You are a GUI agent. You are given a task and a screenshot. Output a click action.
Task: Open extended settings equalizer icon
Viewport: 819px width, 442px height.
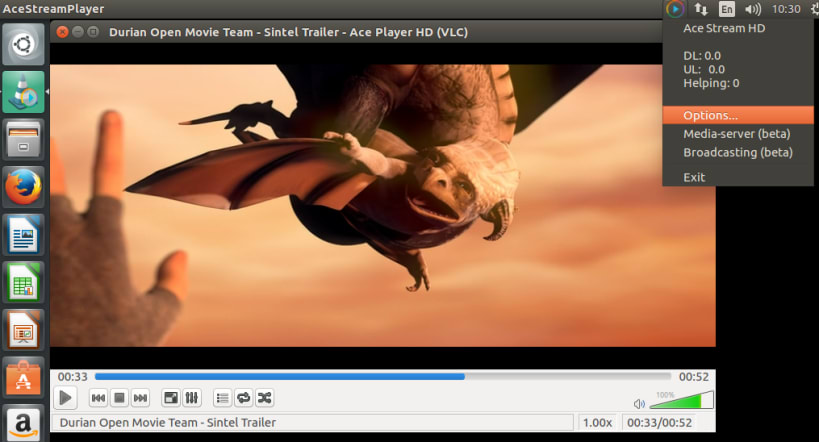(x=192, y=398)
